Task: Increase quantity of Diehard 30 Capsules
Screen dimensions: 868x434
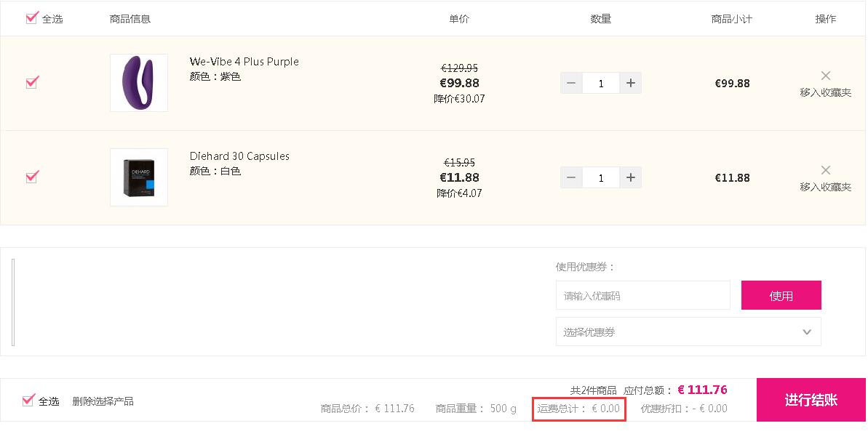Action: 631,177
